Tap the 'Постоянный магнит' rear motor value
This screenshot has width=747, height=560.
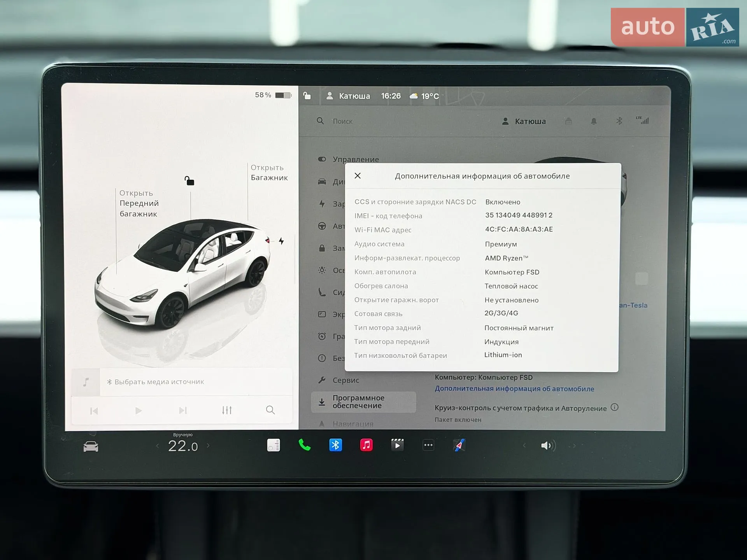519,328
